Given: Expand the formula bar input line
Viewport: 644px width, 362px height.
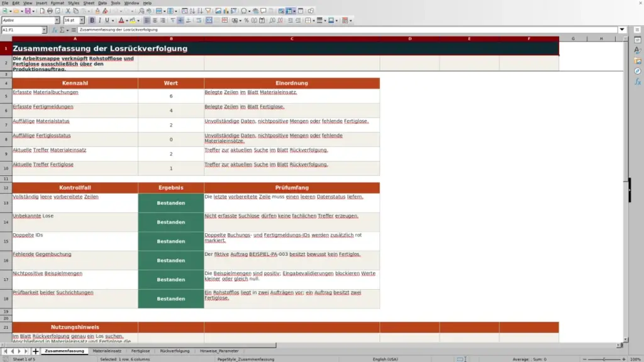Looking at the screenshot, I should (x=622, y=30).
